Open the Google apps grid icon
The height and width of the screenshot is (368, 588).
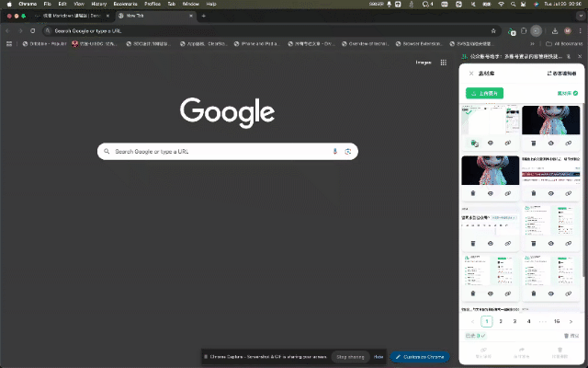point(443,63)
